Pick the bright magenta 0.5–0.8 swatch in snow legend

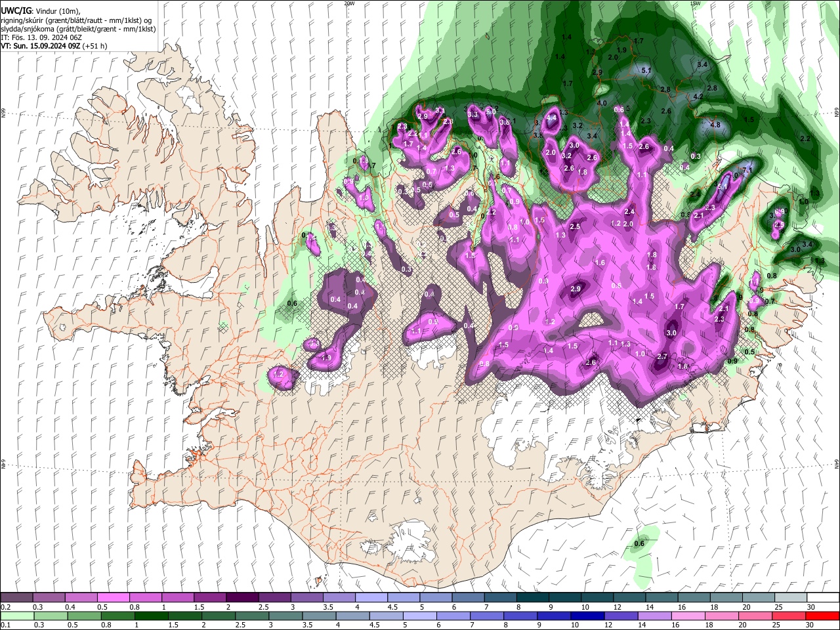tap(113, 598)
